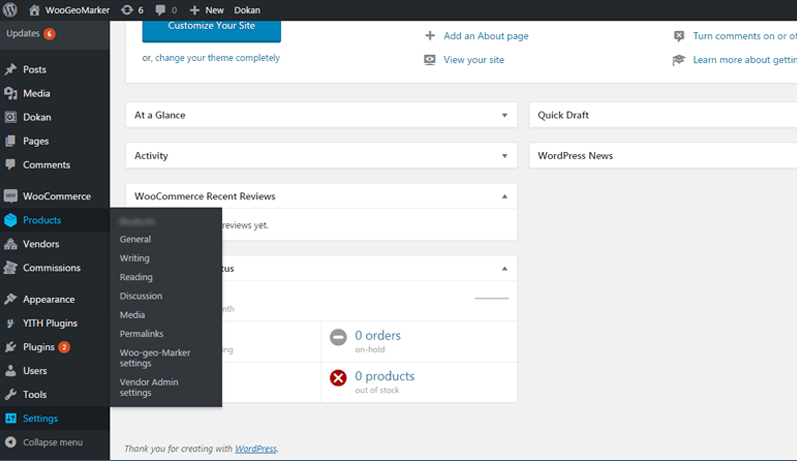Click the Vendors sidebar icon
Screen dimensions: 797x461
[x=11, y=244]
